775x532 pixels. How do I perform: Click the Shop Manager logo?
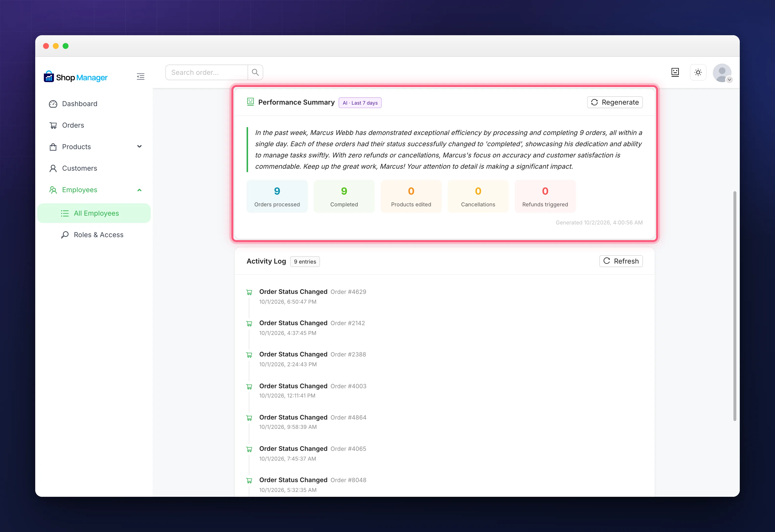tap(76, 77)
